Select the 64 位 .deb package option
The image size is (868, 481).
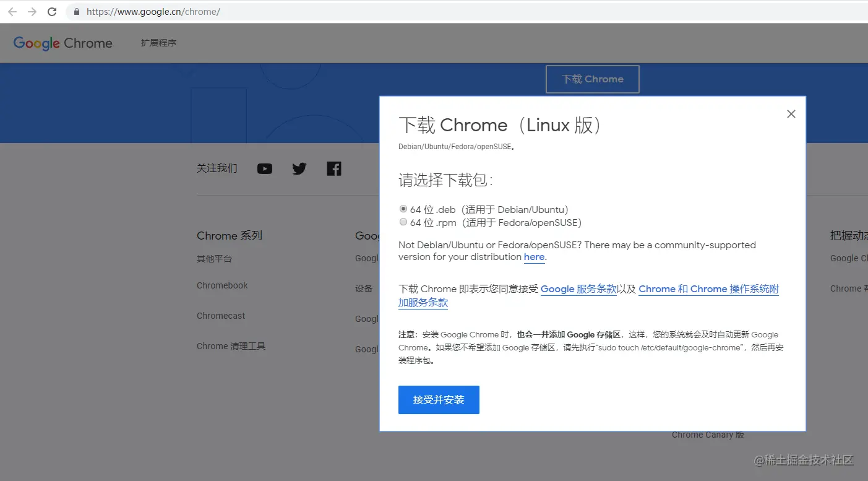tap(403, 209)
